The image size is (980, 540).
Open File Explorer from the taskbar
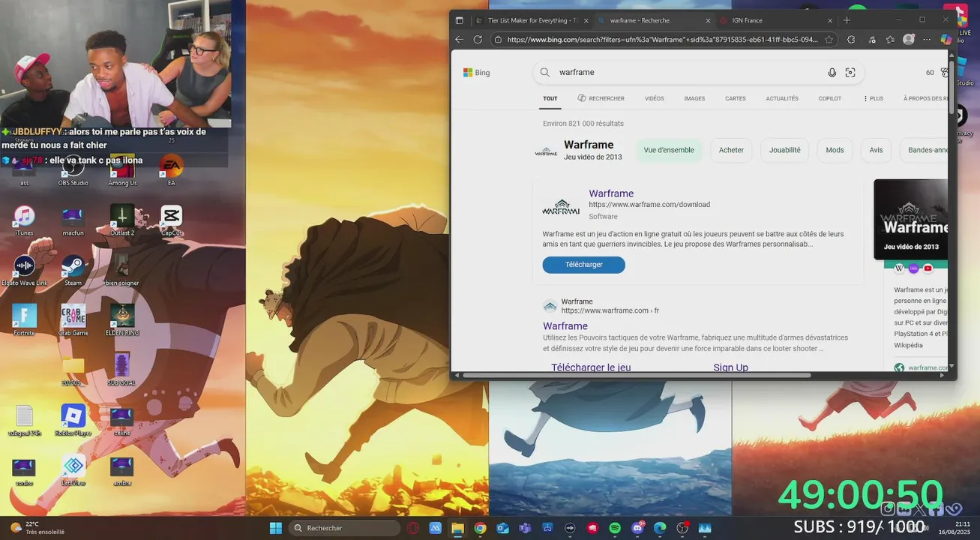457,528
